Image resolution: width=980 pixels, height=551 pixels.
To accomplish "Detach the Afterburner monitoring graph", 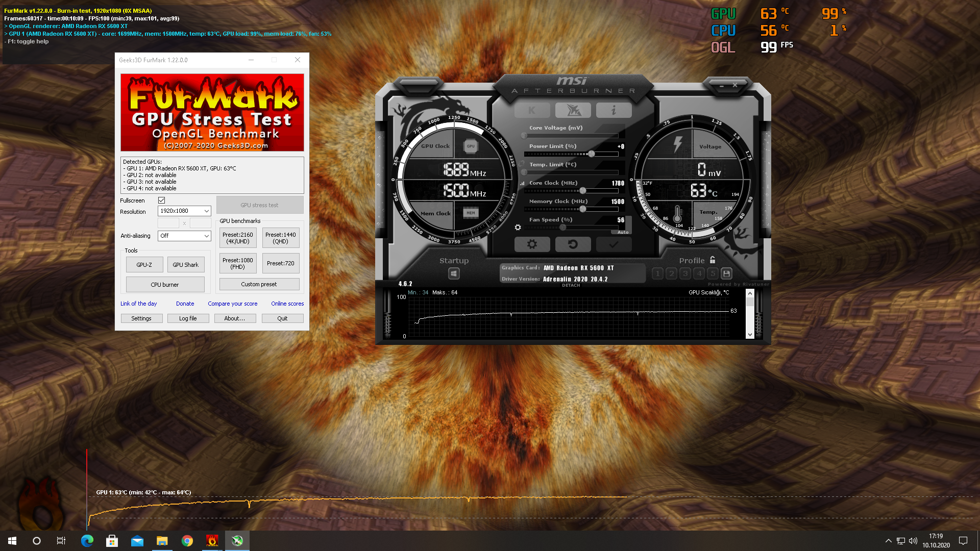I will [571, 285].
